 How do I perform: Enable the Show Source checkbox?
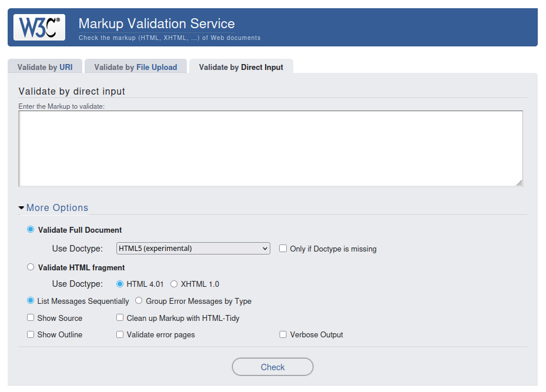[x=31, y=317]
